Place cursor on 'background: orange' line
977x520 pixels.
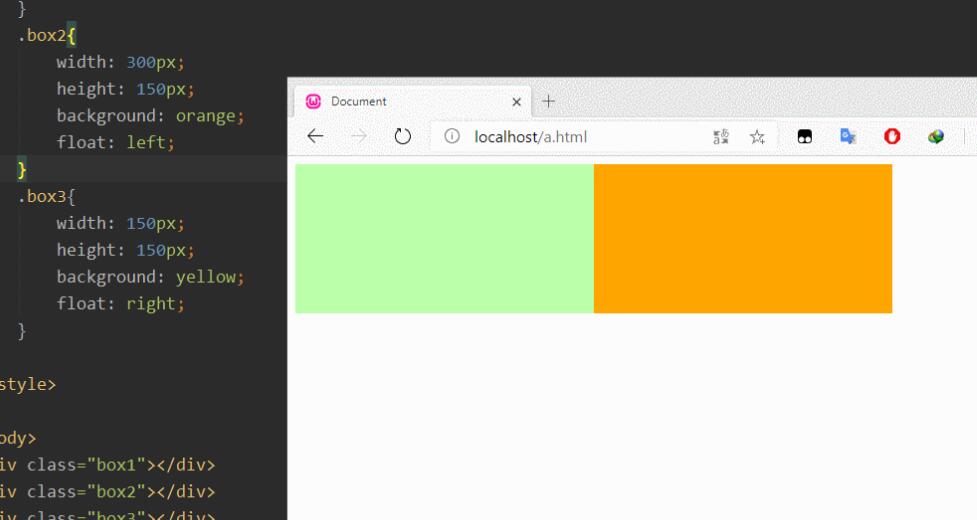pos(150,116)
